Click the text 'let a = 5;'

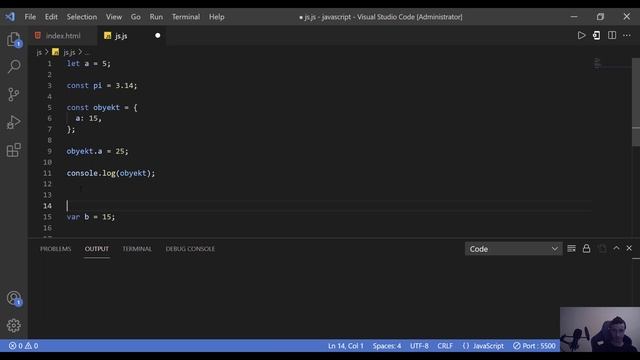coord(89,64)
